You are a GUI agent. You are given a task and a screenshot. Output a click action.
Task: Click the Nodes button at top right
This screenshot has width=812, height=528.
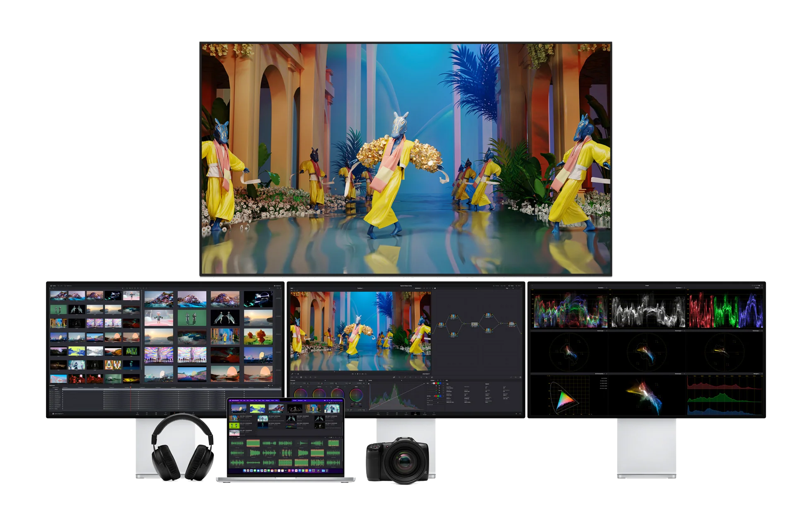tap(511, 286)
